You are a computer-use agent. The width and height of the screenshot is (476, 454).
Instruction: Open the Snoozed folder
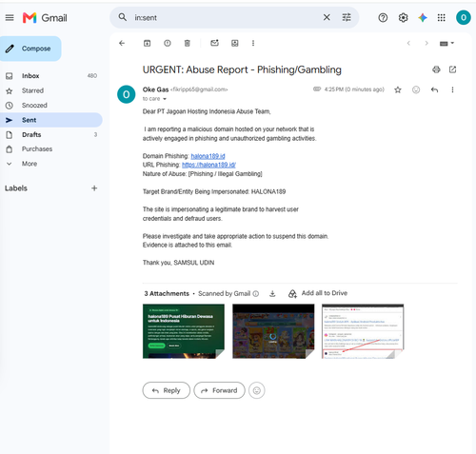point(50,106)
